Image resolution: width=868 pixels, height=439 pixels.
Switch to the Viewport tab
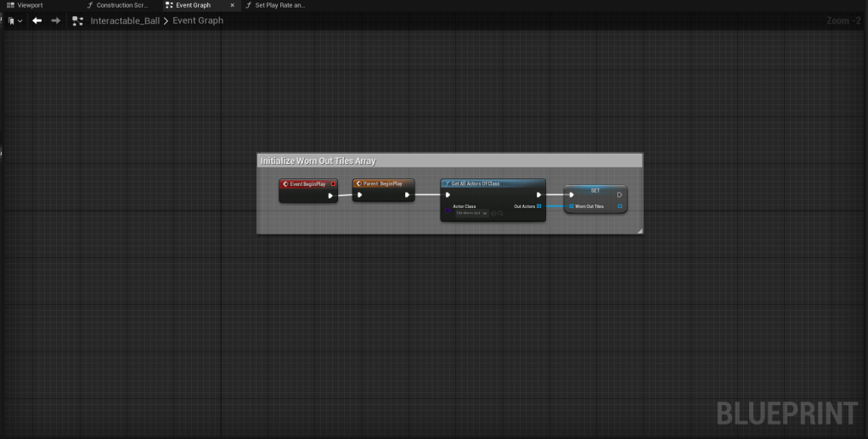(x=30, y=5)
